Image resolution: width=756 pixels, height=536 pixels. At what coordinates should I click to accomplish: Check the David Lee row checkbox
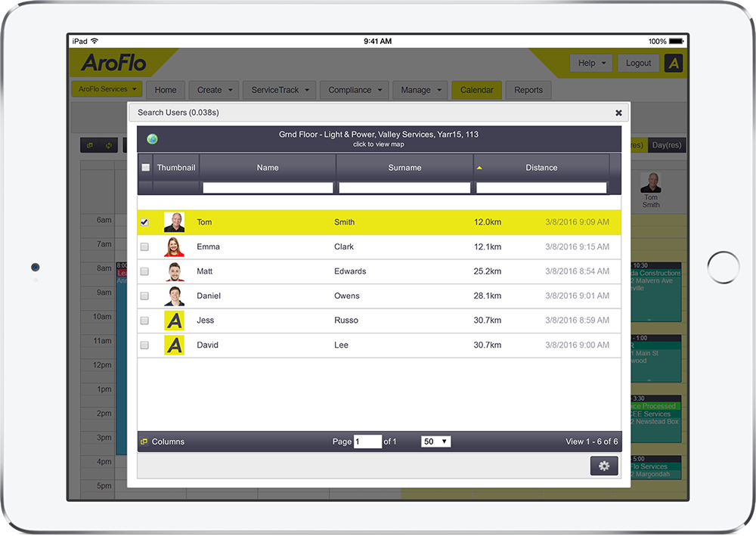[144, 345]
